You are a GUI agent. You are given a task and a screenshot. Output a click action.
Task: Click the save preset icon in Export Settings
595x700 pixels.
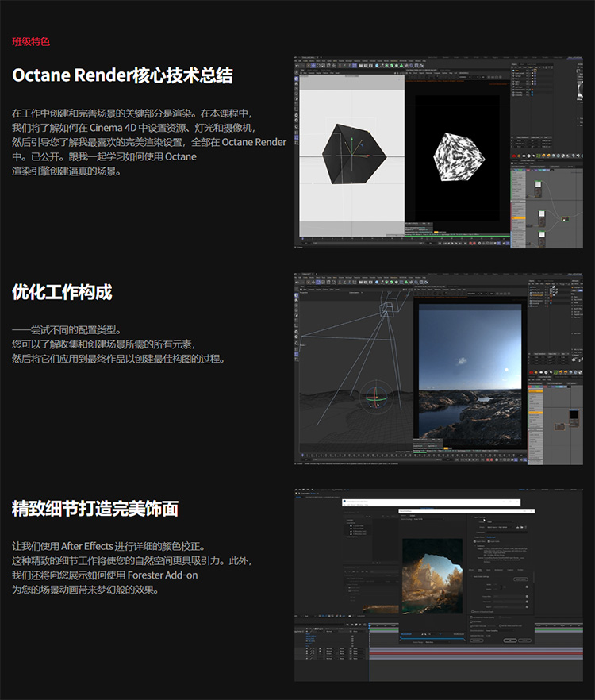pos(516,527)
